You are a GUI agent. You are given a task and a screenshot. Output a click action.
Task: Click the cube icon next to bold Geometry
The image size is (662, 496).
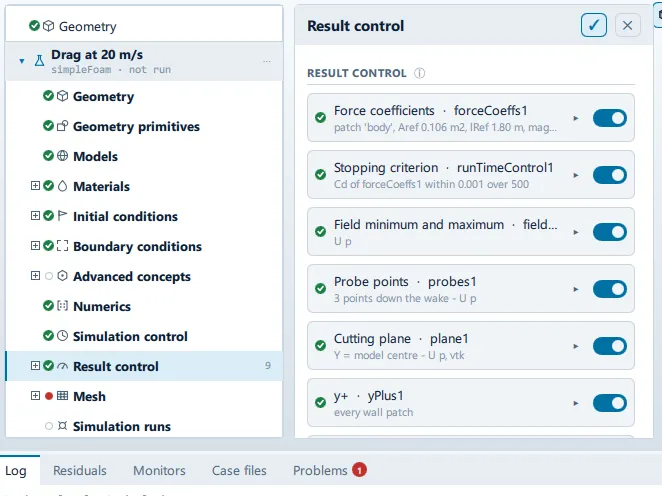click(62, 96)
